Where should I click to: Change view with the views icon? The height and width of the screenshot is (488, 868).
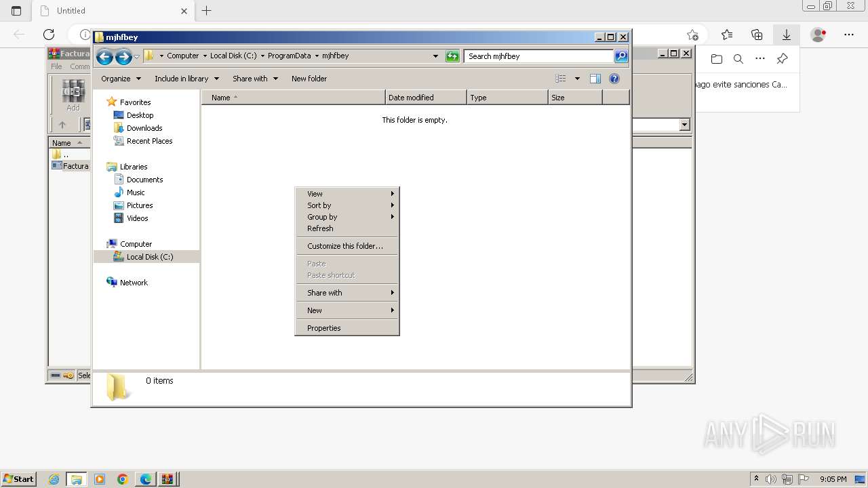pyautogui.click(x=561, y=79)
